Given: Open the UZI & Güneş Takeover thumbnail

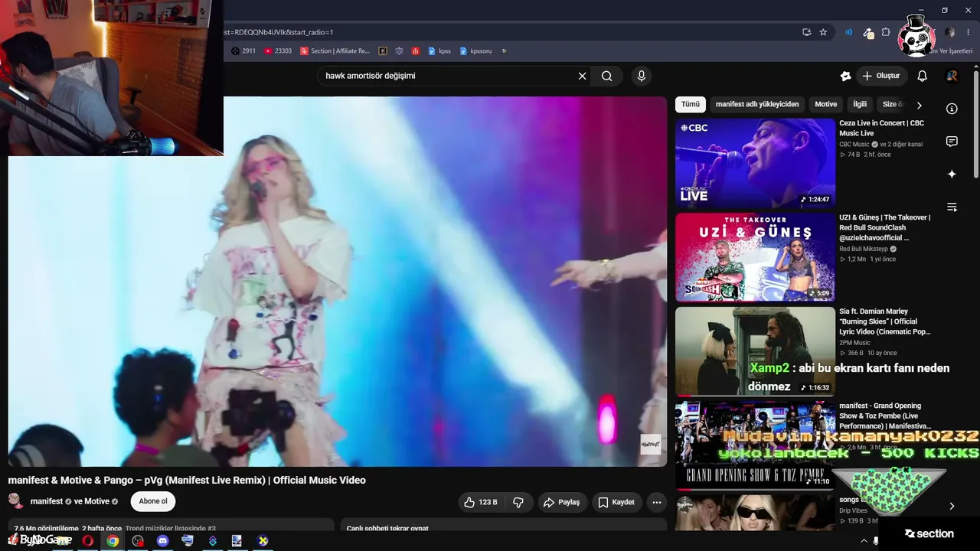Looking at the screenshot, I should tap(755, 257).
